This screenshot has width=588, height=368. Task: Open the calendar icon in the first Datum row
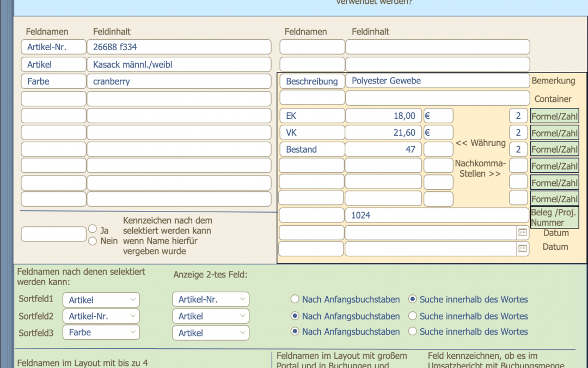(x=522, y=233)
